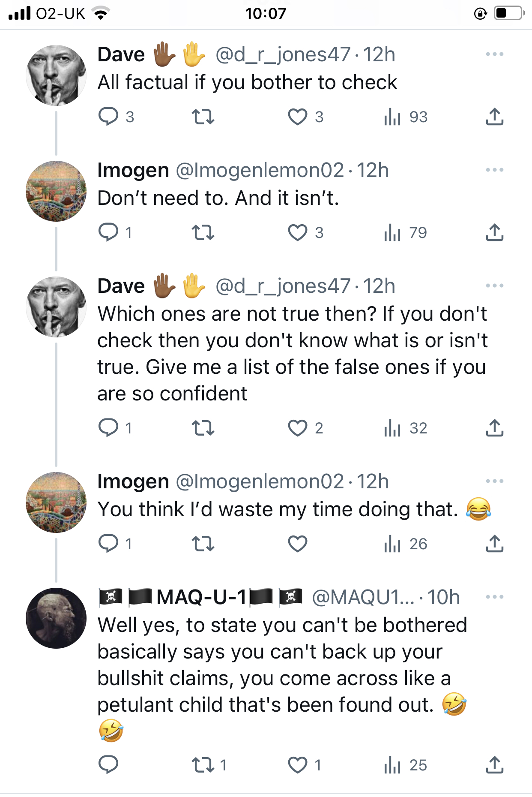532x797 pixels.
Task: Retweet Dave's "All factual" tweet
Action: point(203,117)
